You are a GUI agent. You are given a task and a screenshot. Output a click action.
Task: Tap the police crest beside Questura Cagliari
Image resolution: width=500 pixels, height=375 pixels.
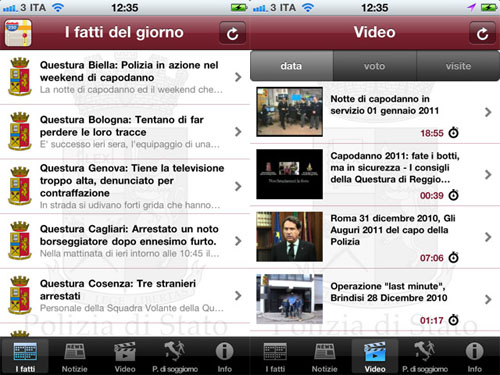20,240
